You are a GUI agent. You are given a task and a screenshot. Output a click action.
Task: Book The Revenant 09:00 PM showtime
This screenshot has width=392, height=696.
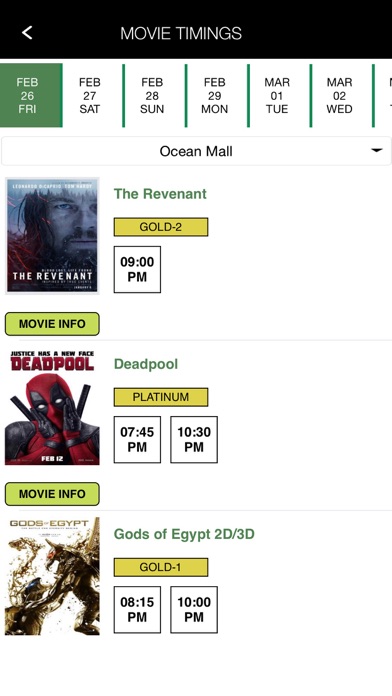pos(137,269)
